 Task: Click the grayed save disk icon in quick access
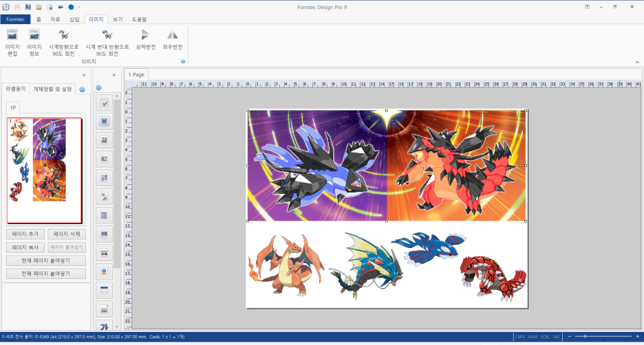tap(17, 7)
